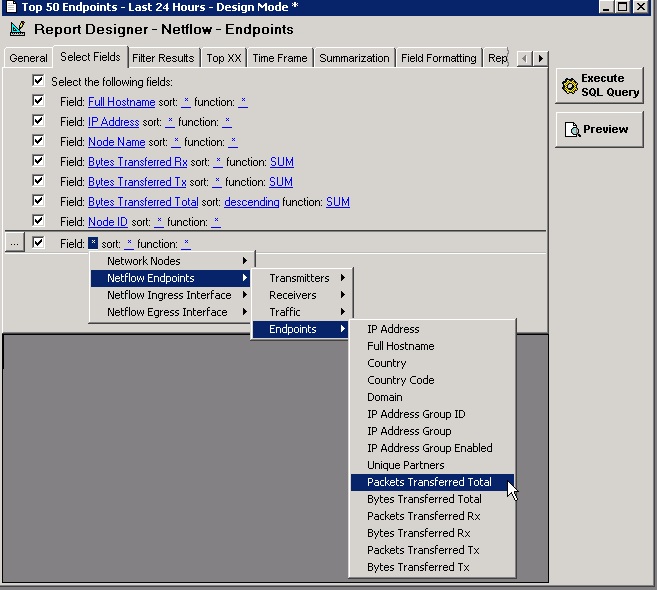Switch to the Summarization tab
Viewport: 657px width, 590px height.
[354, 58]
